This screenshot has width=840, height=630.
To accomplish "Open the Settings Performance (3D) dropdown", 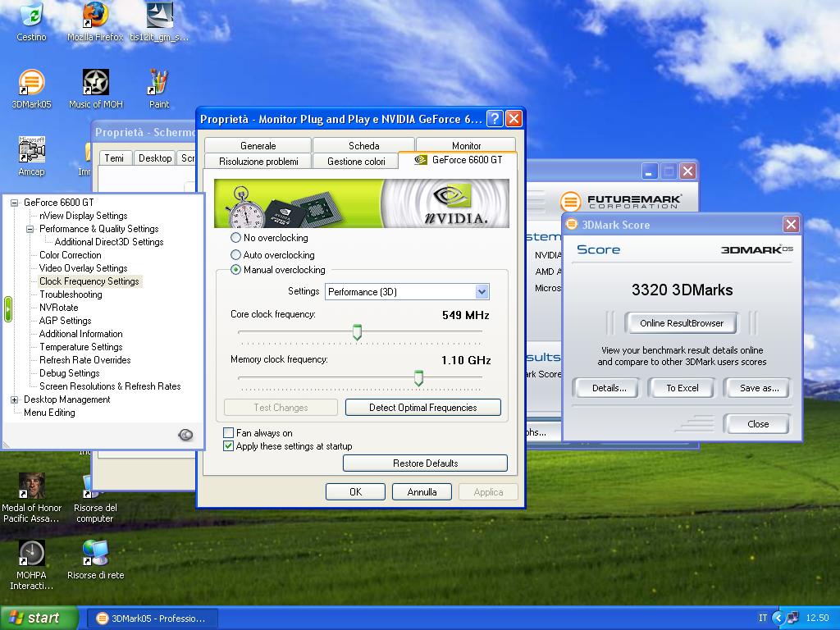I will pyautogui.click(x=407, y=291).
